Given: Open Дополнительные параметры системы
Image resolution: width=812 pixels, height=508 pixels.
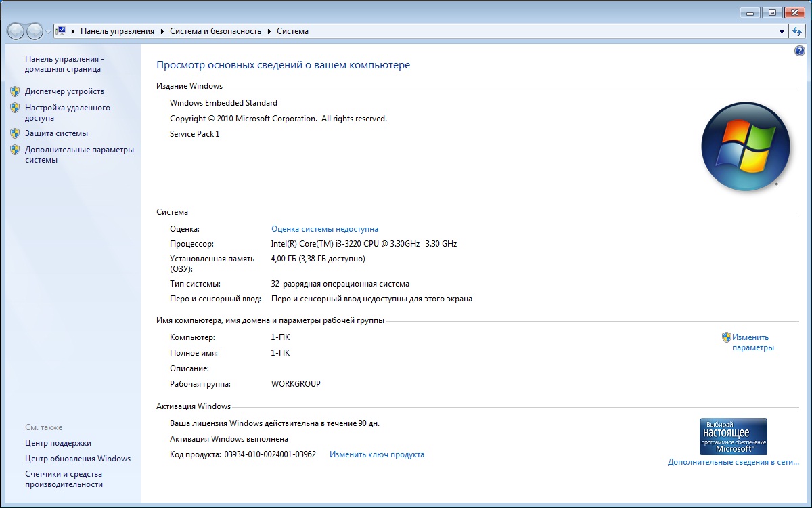Looking at the screenshot, I should pos(79,155).
